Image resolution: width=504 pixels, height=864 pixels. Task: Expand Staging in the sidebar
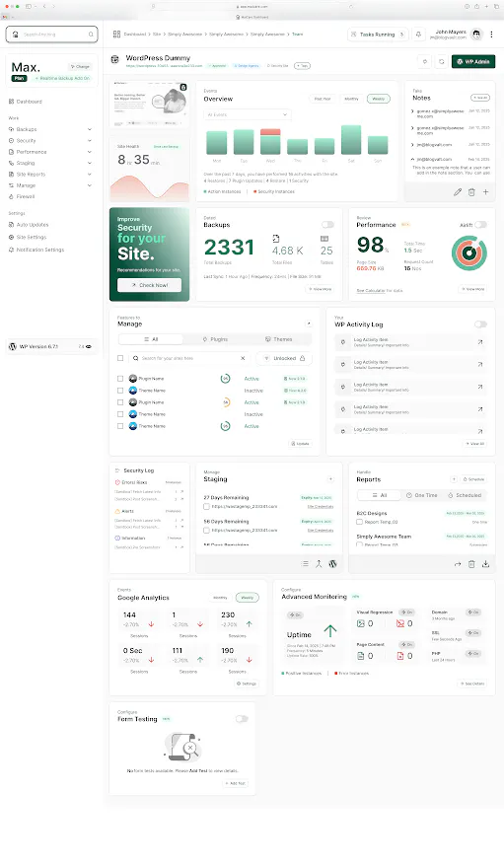pos(89,163)
